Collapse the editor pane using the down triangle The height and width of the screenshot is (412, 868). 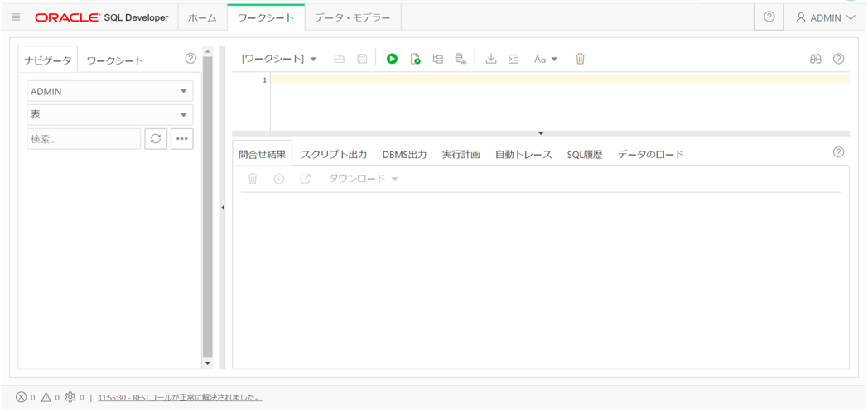point(541,133)
